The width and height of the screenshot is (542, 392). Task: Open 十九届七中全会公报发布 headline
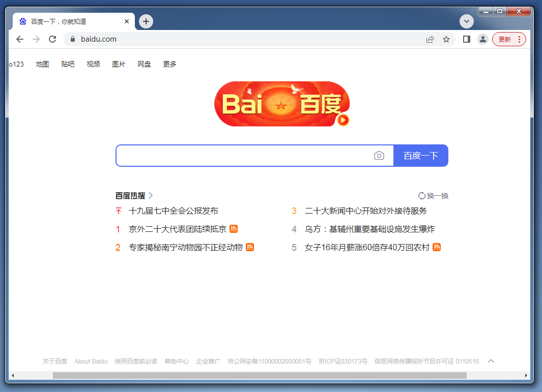[x=174, y=210]
